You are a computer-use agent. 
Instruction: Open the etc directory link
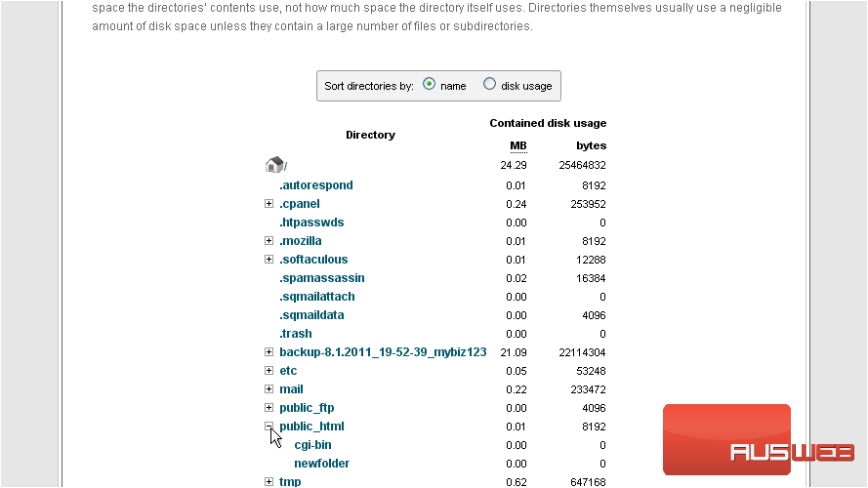pos(288,371)
